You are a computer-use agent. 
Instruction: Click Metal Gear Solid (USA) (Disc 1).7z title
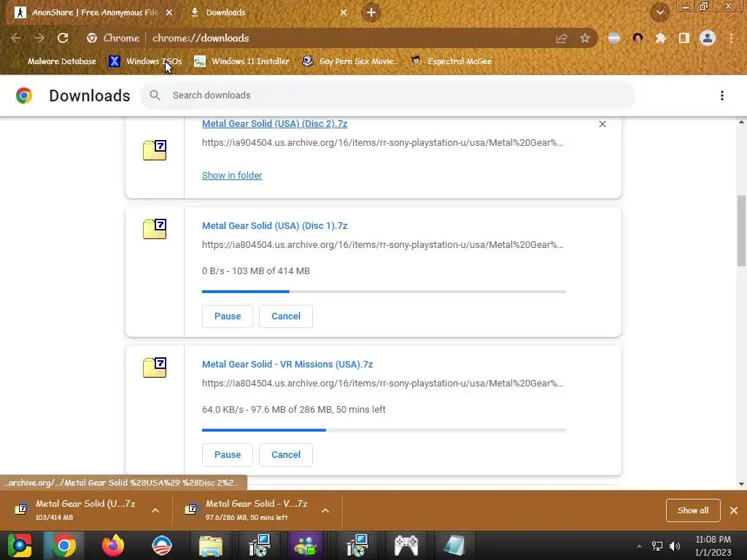(x=274, y=226)
